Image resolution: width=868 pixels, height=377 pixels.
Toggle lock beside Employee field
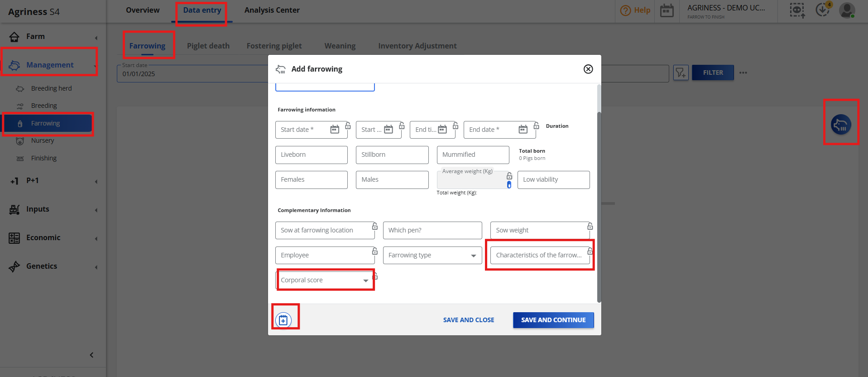[375, 251]
